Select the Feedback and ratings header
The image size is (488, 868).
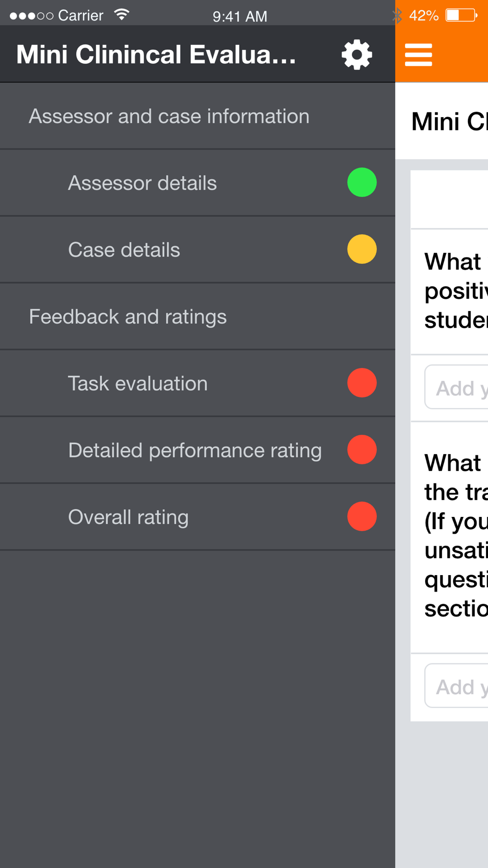pos(128,317)
